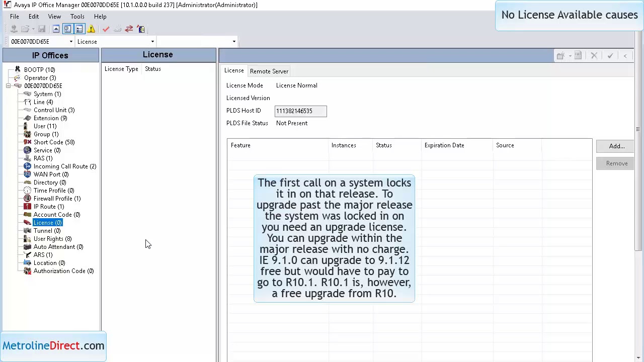Select Incoming Call Route (2) item
Image resolution: width=644 pixels, height=362 pixels.
pyautogui.click(x=65, y=166)
